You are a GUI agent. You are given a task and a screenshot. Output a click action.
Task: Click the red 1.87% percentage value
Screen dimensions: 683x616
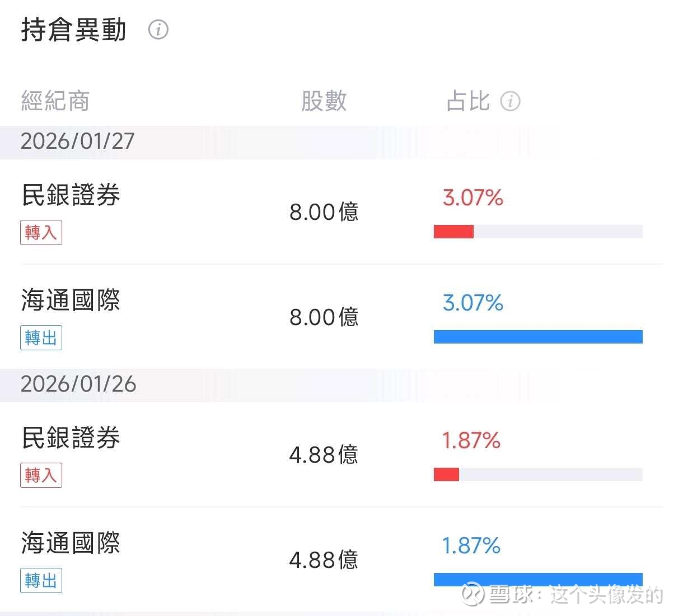click(x=471, y=441)
